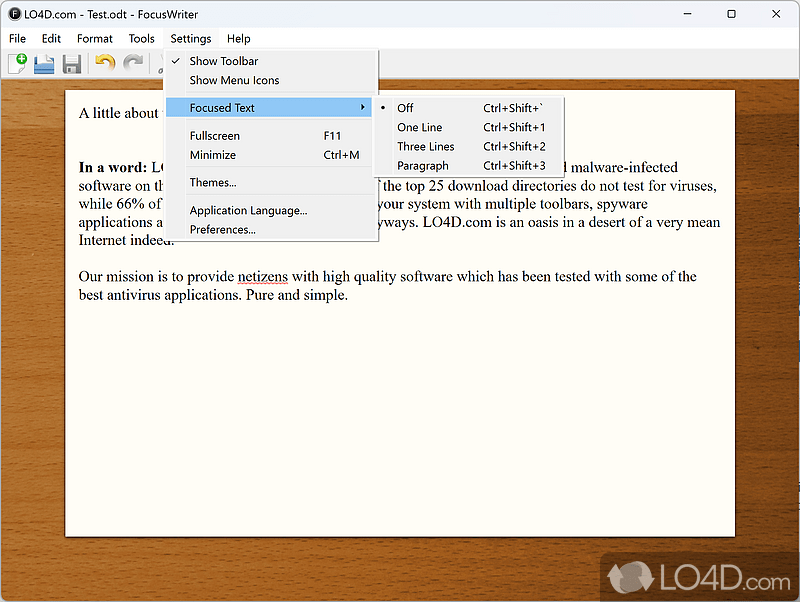Open a file using the Open toolbar icon
Screen dimensions: 800x602
(44, 63)
